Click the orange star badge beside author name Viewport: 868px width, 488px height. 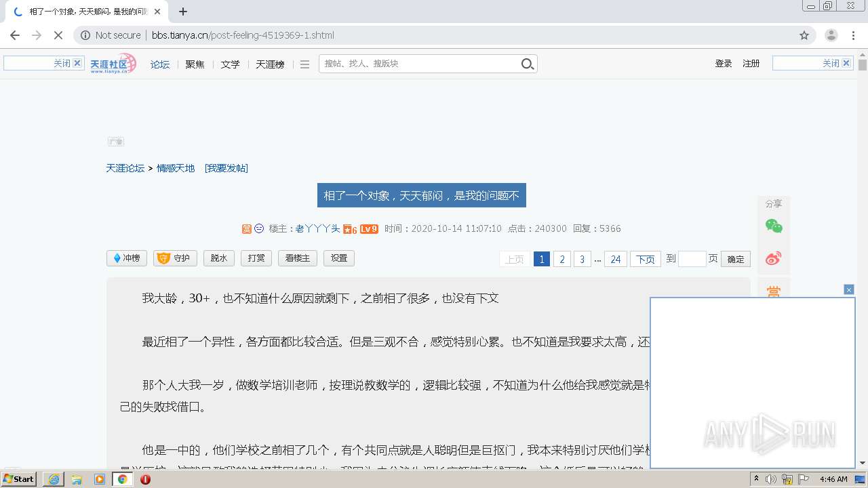tap(350, 229)
